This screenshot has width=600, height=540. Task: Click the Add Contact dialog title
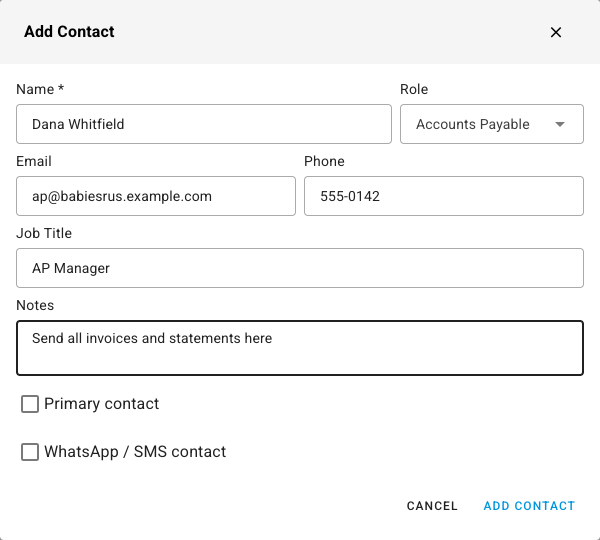click(x=69, y=32)
